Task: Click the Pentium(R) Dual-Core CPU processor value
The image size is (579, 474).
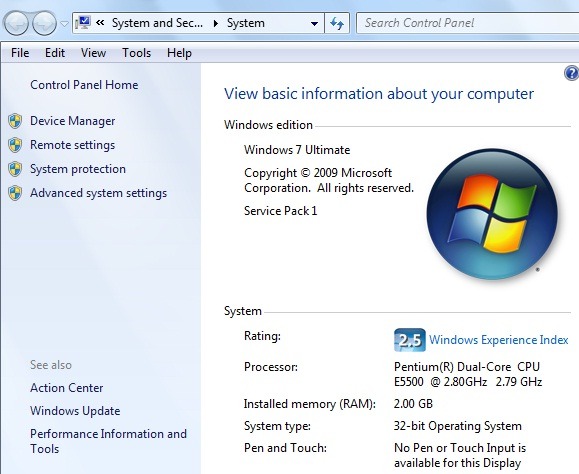Action: (468, 374)
